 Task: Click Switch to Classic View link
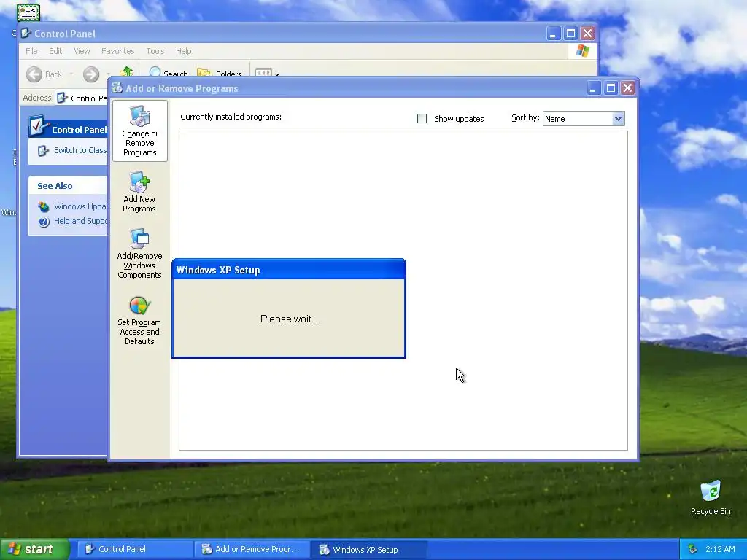[x=72, y=150]
